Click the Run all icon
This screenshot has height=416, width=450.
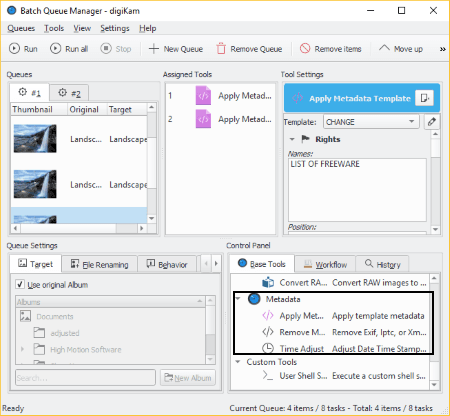[55, 49]
